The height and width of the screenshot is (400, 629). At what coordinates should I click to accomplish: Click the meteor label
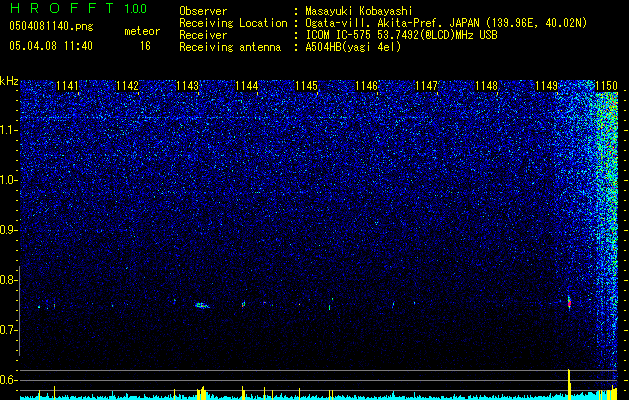pyautogui.click(x=142, y=31)
